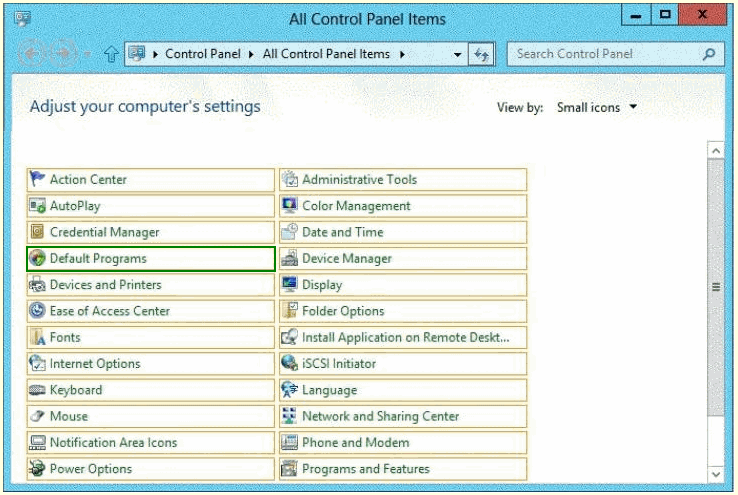Open the Device Manager link
Viewport: 738px width, 495px height.
tap(347, 258)
